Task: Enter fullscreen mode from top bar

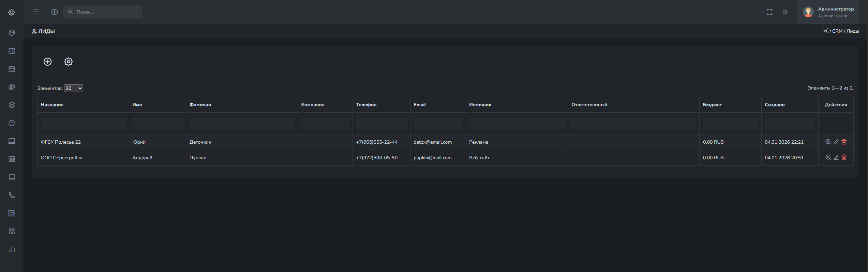Action: (769, 12)
